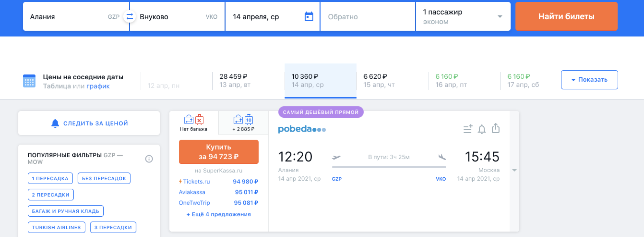Click bell icon in price tracking button
644x237 pixels.
55,123
